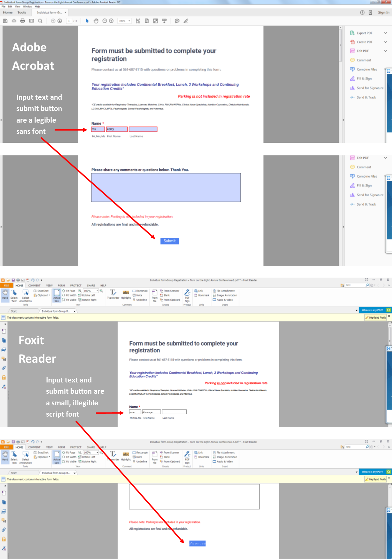This screenshot has height=559, width=392.
Task: Switch to Acrobat Tools tab
Action: (22, 12)
